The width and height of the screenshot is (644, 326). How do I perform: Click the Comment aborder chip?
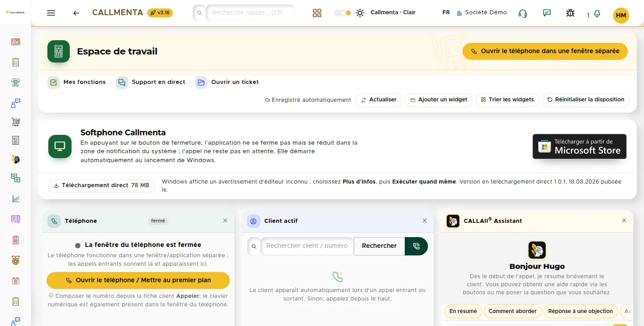(513, 311)
